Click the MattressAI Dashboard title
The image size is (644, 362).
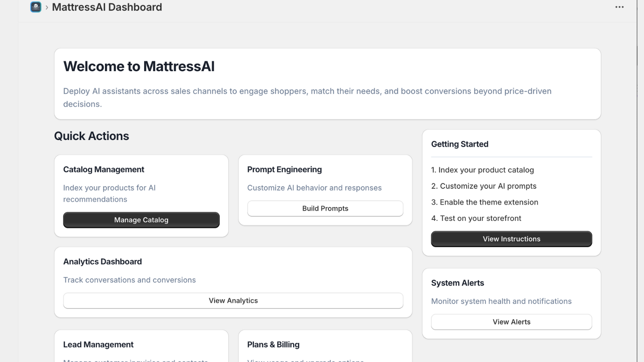point(107,7)
